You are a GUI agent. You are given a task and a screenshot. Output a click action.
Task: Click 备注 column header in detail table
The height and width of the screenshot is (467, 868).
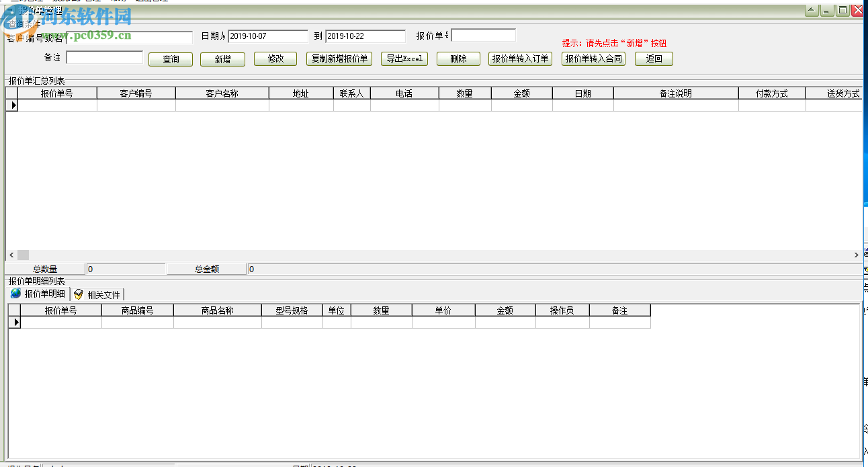pyautogui.click(x=620, y=310)
